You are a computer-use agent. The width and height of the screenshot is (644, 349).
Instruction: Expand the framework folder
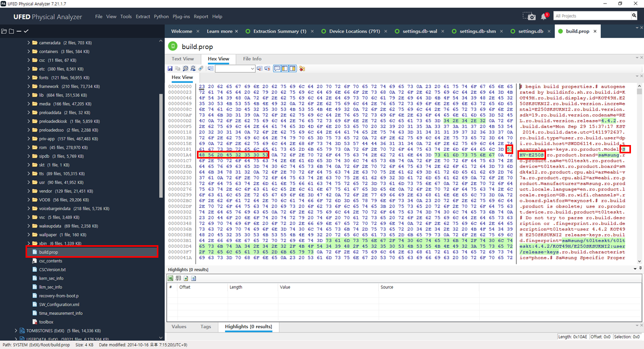29,86
